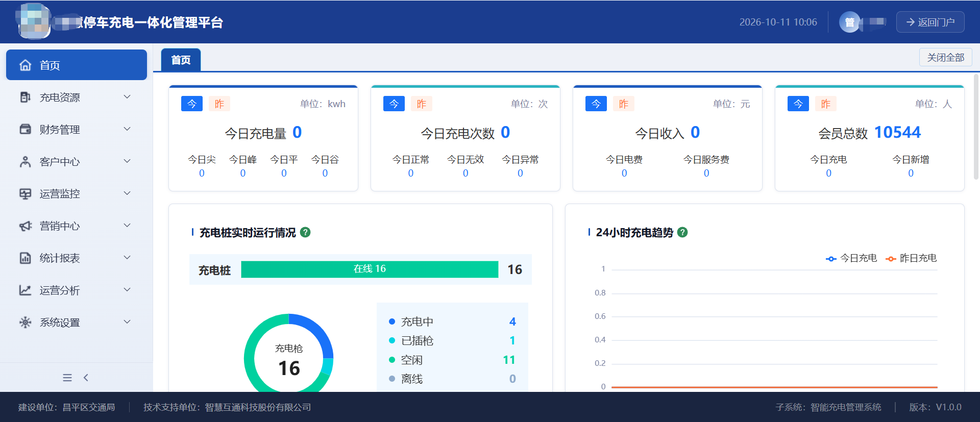
Task: Click the platform logo in the header
Action: point(34,21)
